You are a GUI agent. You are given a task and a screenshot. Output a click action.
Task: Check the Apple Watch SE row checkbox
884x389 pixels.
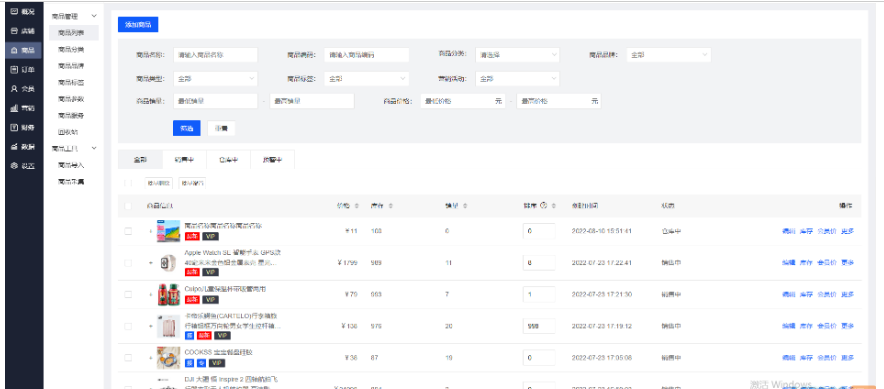[128, 263]
